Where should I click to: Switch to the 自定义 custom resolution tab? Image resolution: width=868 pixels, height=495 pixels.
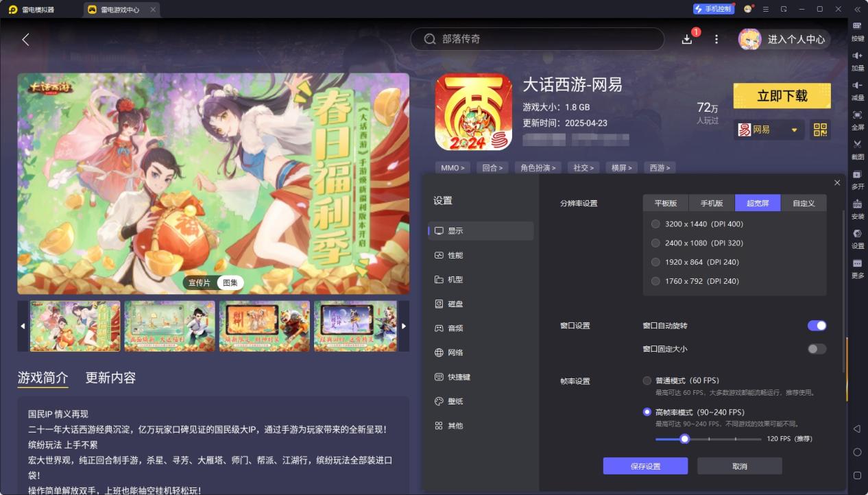click(x=804, y=203)
